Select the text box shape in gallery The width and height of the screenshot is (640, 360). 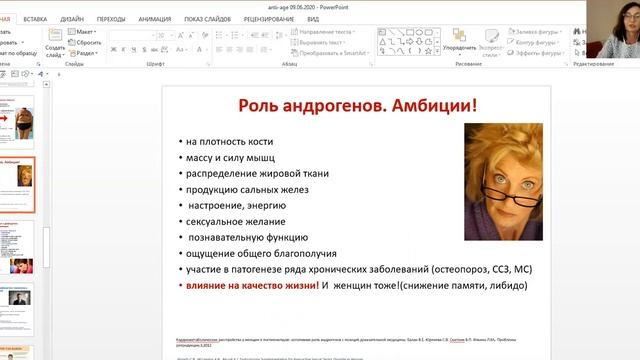[x=382, y=32]
